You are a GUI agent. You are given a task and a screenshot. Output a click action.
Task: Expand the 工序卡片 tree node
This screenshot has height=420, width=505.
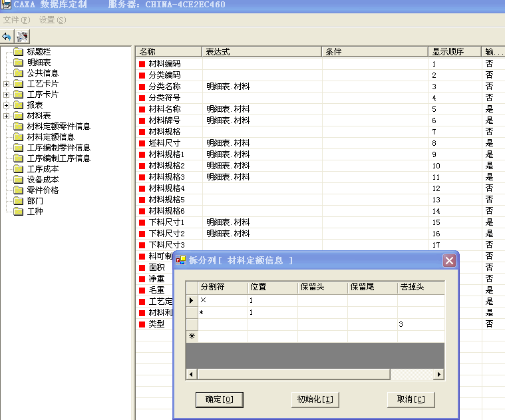(x=7, y=95)
